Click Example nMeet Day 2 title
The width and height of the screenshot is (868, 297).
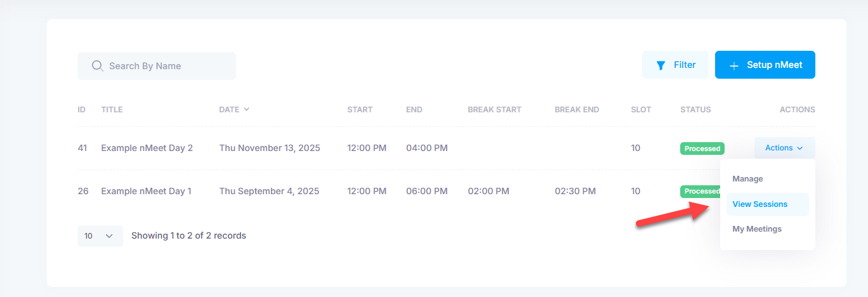click(x=147, y=148)
